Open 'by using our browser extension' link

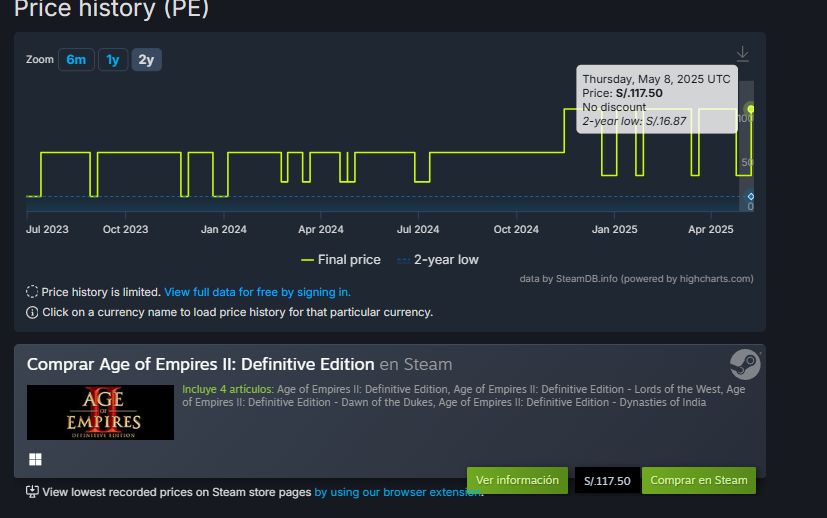coord(398,492)
